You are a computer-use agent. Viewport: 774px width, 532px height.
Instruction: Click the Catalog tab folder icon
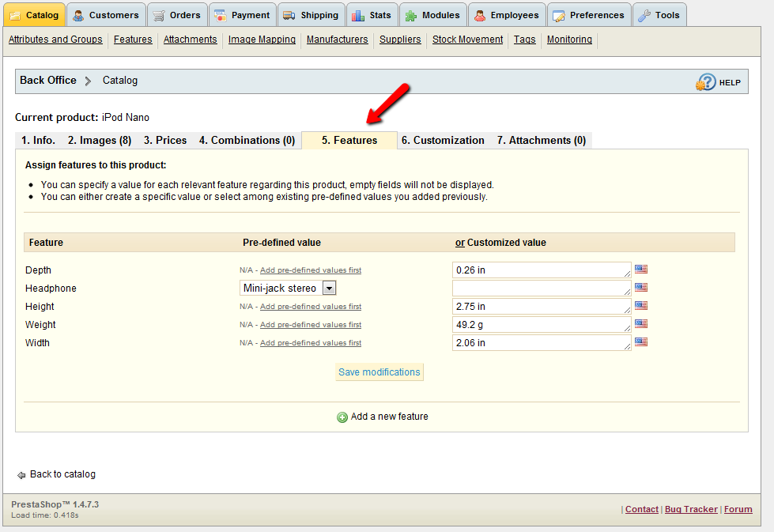[15, 16]
